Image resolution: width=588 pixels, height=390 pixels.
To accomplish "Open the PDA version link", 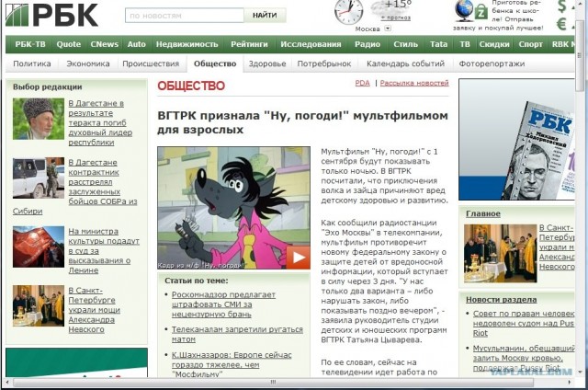I will tap(362, 83).
